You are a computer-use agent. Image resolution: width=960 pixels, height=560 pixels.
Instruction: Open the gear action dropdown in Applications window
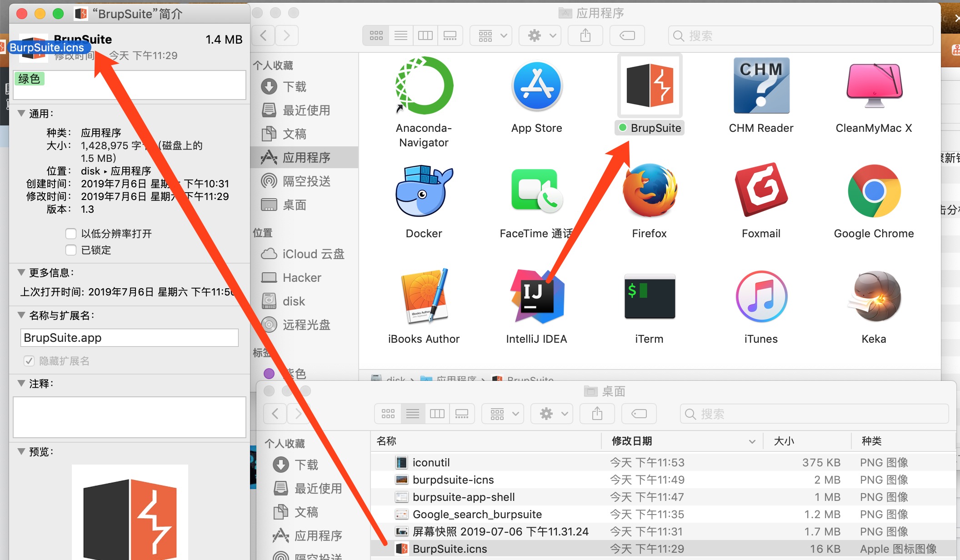pos(540,35)
